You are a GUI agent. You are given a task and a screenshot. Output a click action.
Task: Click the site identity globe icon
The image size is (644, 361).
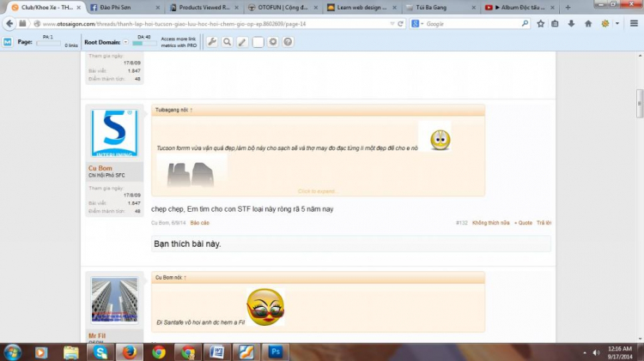click(x=37, y=24)
